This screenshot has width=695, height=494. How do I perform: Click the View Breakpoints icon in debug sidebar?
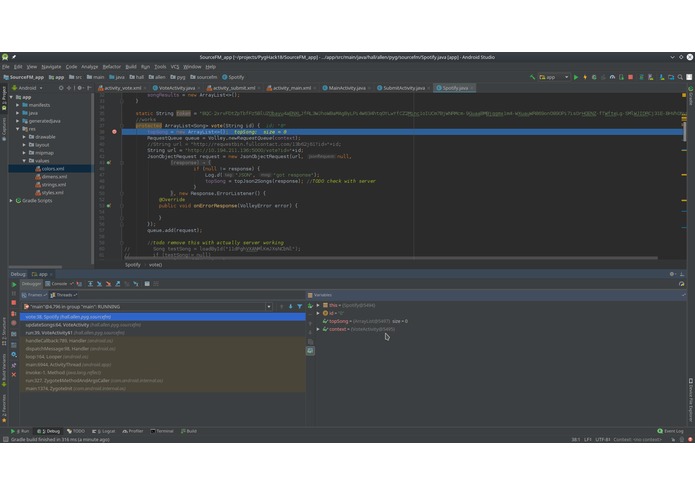click(x=14, y=313)
